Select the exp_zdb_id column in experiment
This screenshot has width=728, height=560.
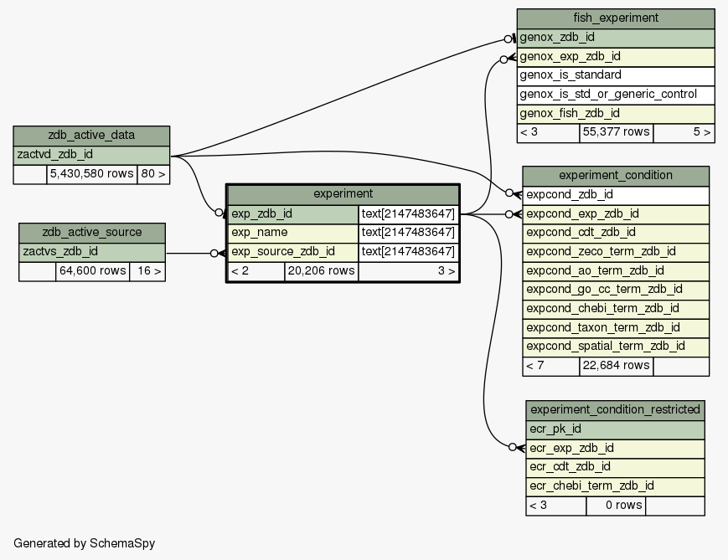293,213
